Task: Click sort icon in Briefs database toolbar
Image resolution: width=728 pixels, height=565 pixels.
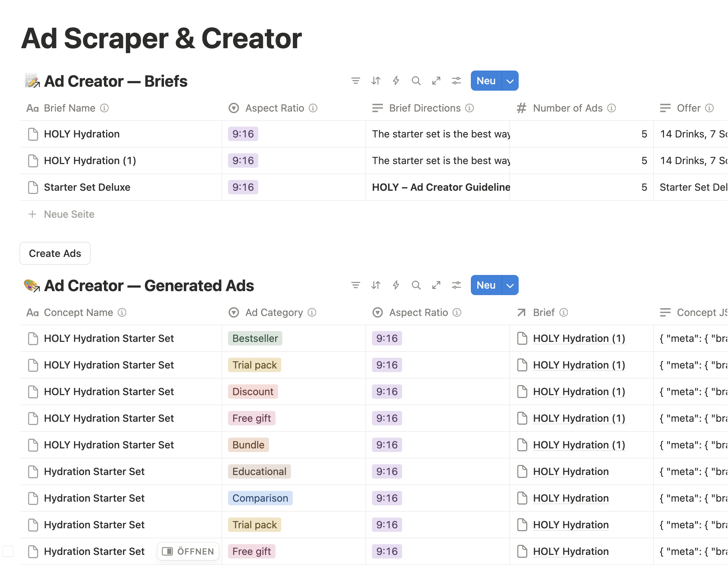Action: (376, 81)
